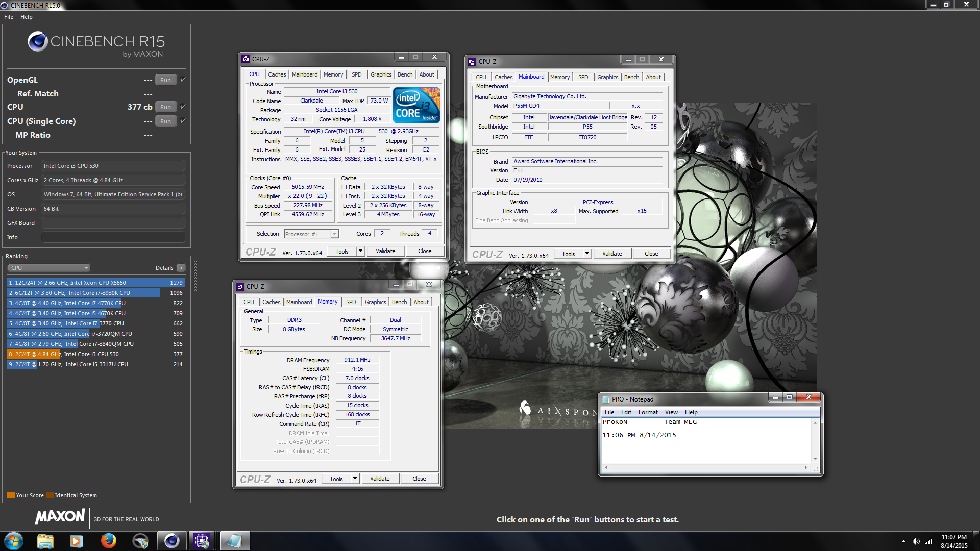This screenshot has width=980, height=551.
Task: Select Memory tab in CPU window
Action: [333, 74]
